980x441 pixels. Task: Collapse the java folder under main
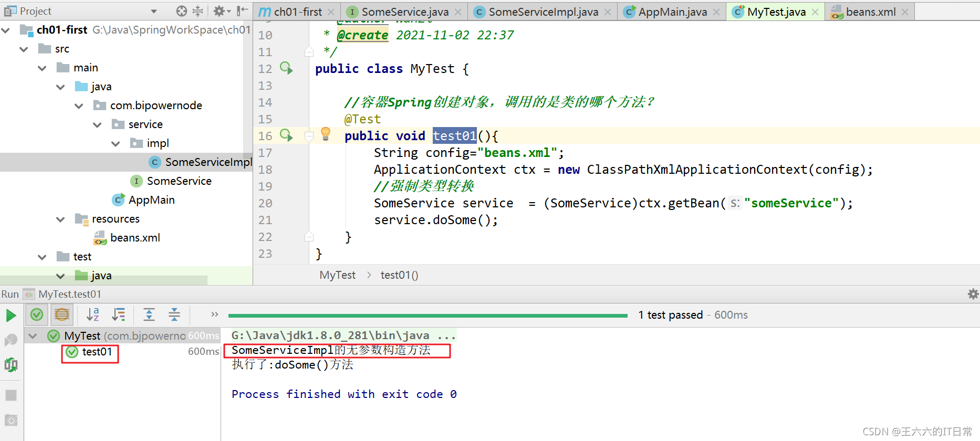click(x=60, y=87)
